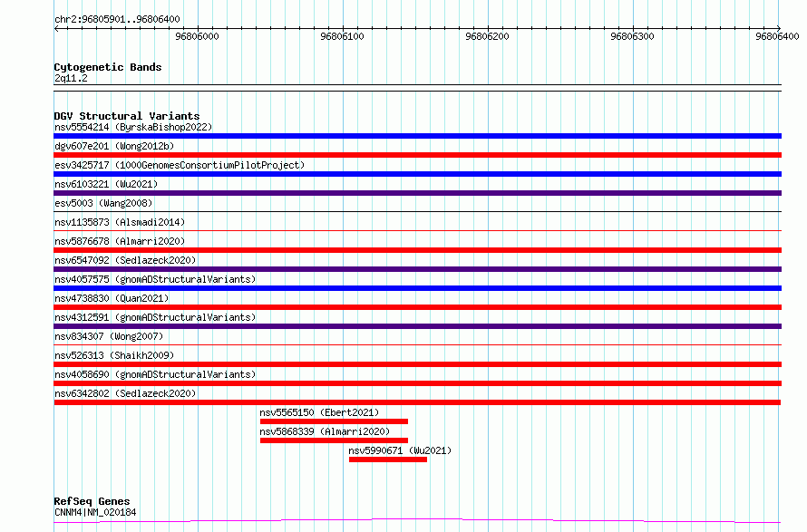This screenshot has width=807, height=532.
Task: Select the red bar under nsv4738830
Action: (x=417, y=307)
